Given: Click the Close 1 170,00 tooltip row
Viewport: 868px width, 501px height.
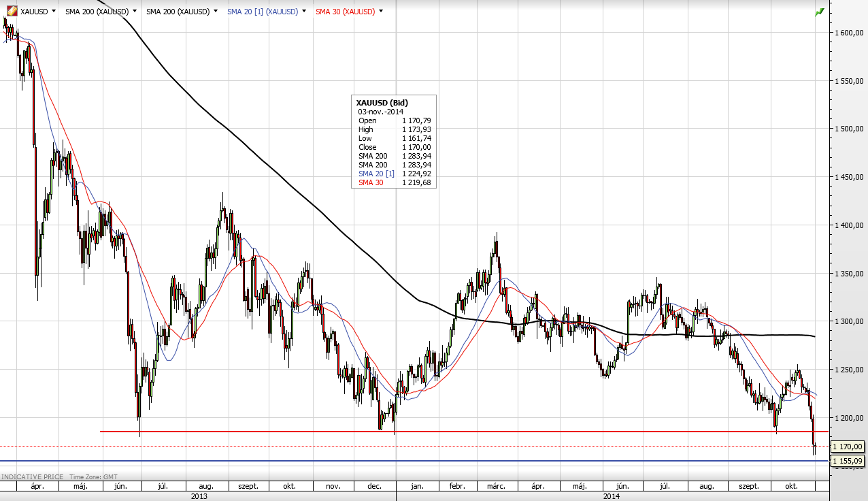Looking at the screenshot, I should pos(395,147).
